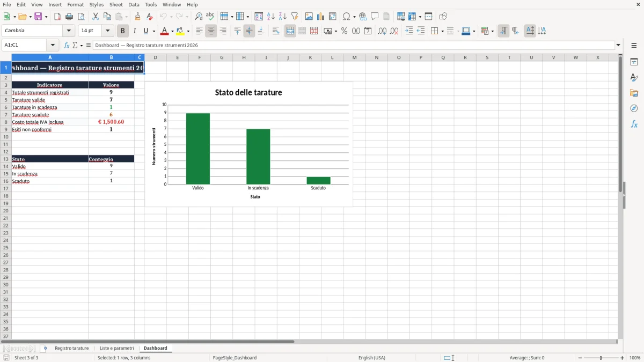Click the Print icon
644x362 pixels.
pos(69,17)
